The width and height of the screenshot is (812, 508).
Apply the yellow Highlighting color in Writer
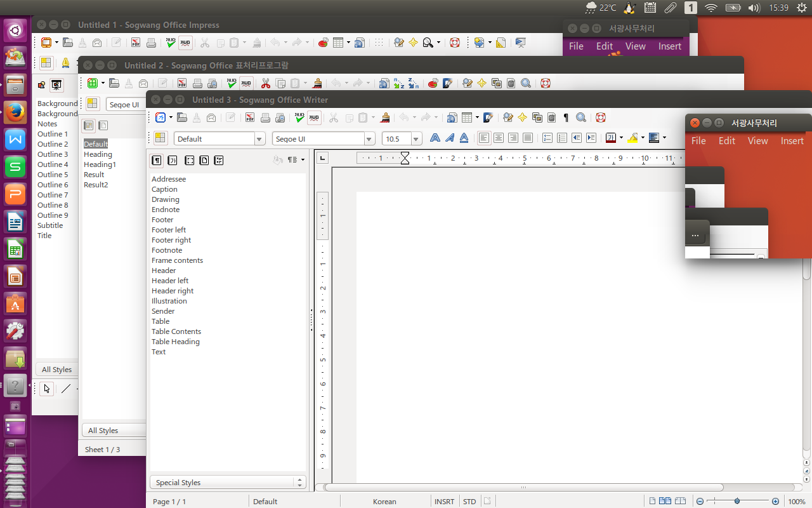tap(632, 138)
